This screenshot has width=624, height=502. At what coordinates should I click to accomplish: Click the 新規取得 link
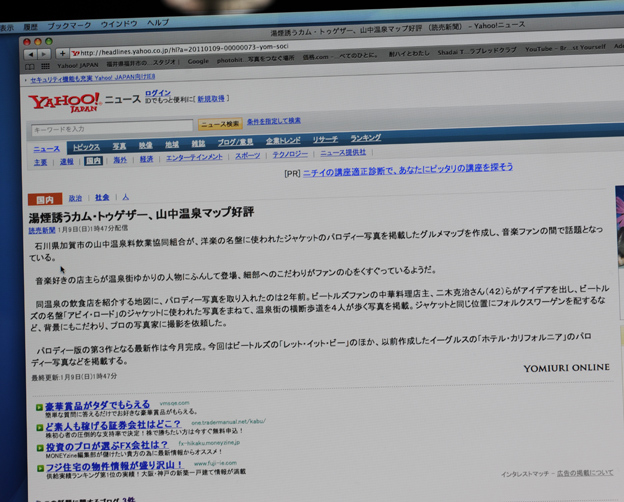211,99
